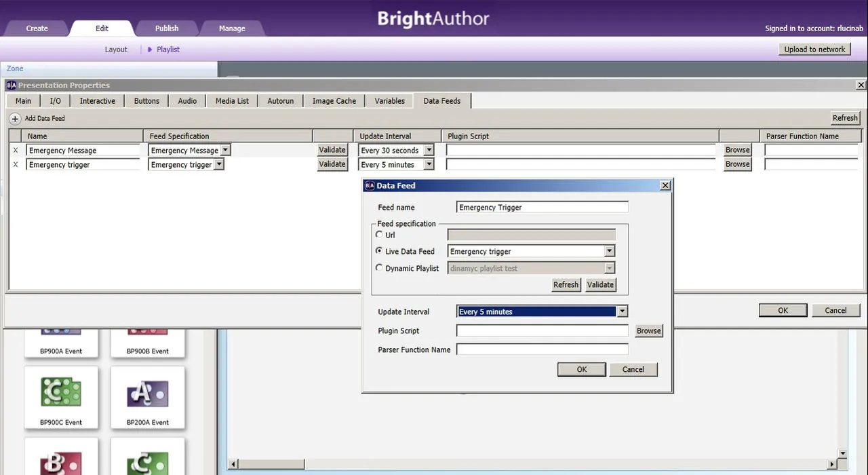Validate the Emergency Message feed
Screen dimensions: 868x475
332,150
